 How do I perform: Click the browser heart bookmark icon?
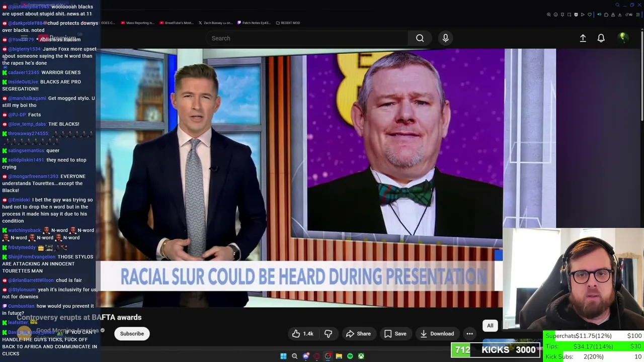590,15
